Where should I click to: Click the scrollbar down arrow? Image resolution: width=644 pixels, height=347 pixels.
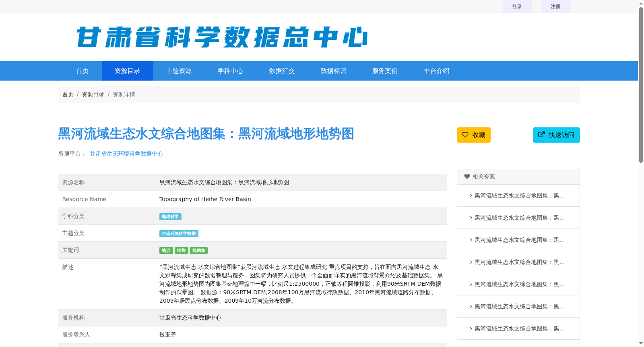[641, 343]
